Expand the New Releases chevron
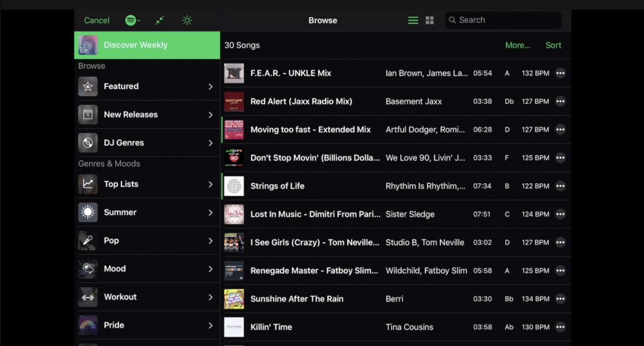 [x=210, y=115]
